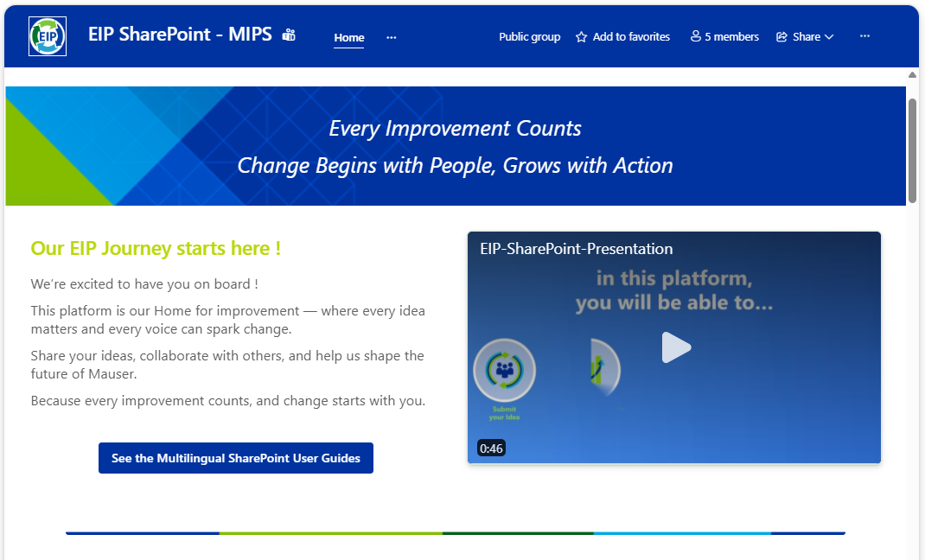
Task: Click the EIP-SharePoint-Presentation video title
Action: [577, 249]
